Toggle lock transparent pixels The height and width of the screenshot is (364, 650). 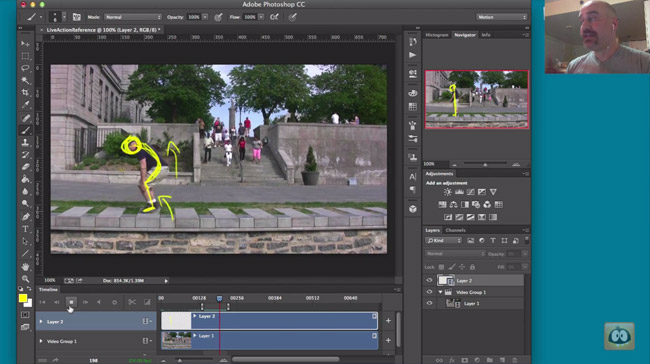pos(441,267)
